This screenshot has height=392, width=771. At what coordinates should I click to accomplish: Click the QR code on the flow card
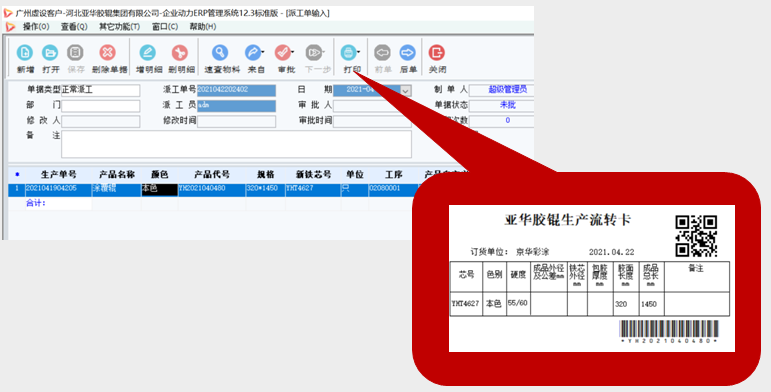pyautogui.click(x=696, y=236)
